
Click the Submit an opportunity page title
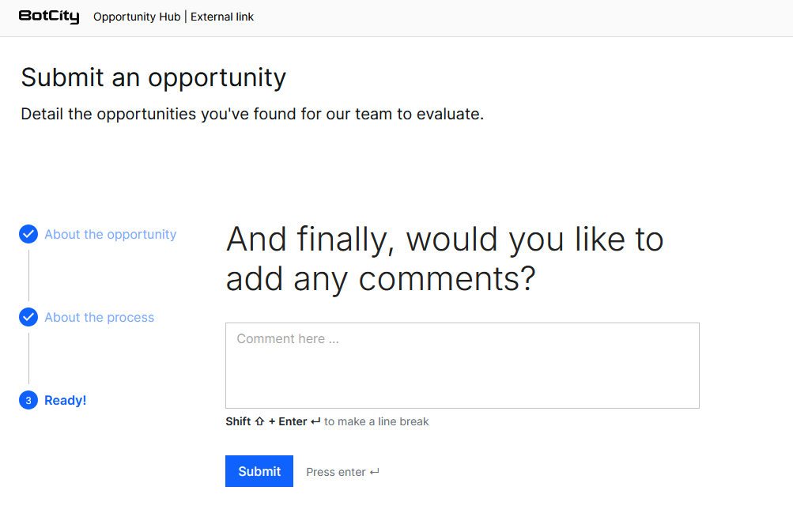point(153,77)
